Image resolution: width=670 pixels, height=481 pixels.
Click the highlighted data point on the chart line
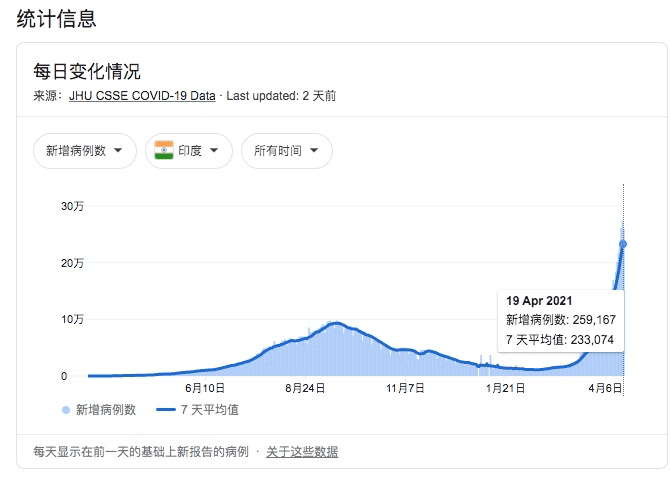(623, 244)
